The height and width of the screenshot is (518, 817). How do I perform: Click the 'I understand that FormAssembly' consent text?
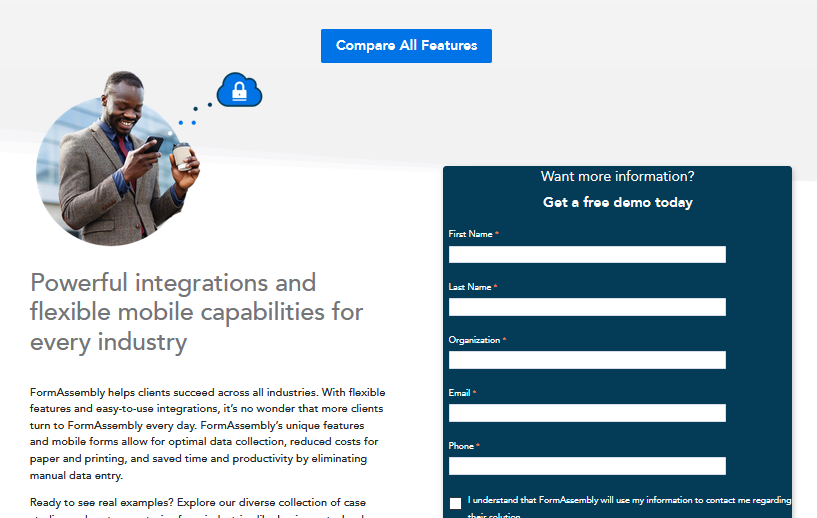(629, 507)
